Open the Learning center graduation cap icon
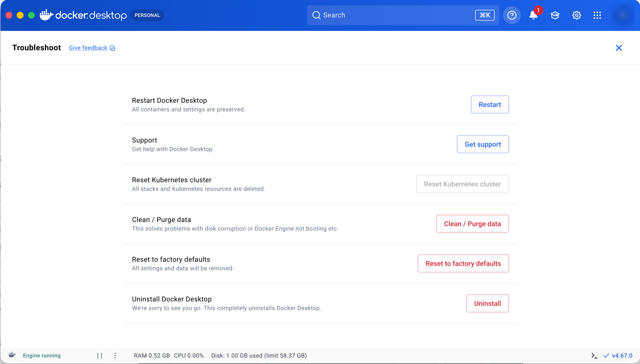Viewport: 640px width, 364px height. click(555, 15)
